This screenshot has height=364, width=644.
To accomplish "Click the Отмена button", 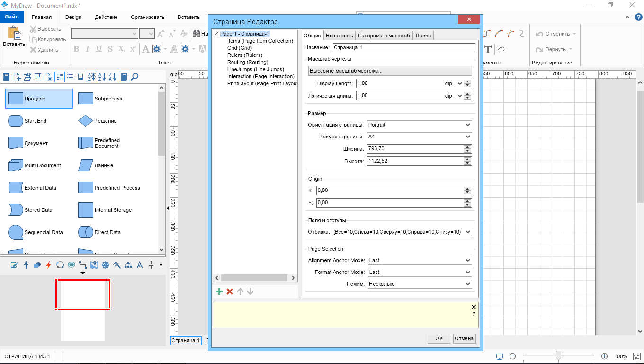I will point(464,338).
